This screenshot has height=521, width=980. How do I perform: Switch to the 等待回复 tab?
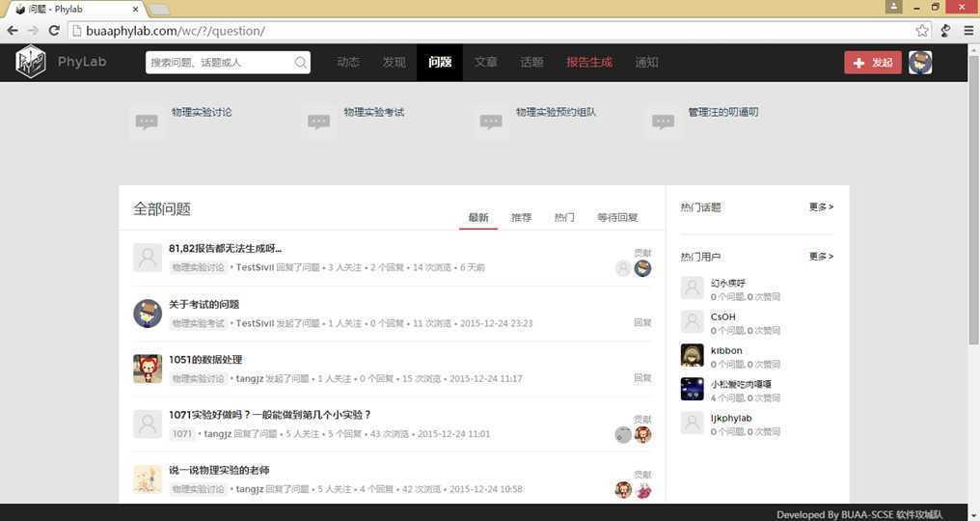617,218
